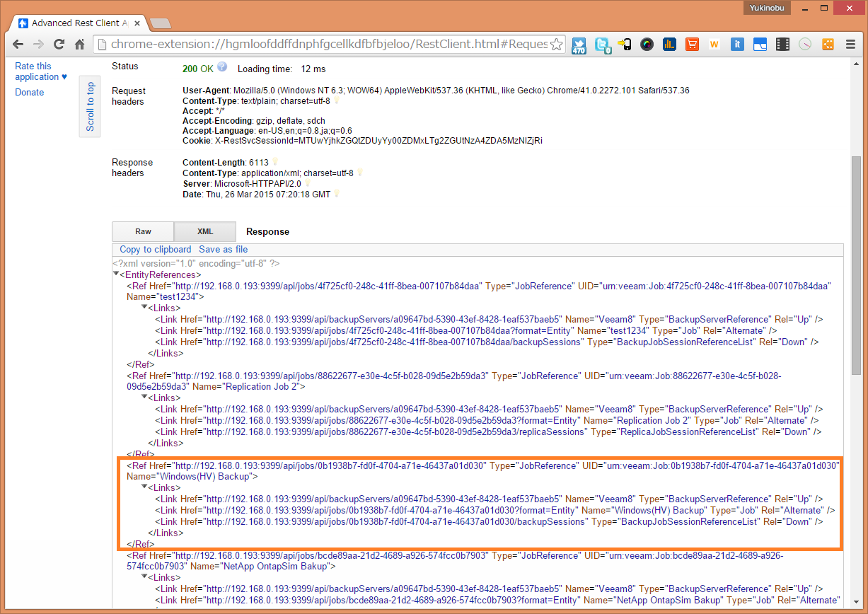Click the help icon beside 200 OK
Image resolution: width=868 pixels, height=614 pixels.
pos(222,67)
